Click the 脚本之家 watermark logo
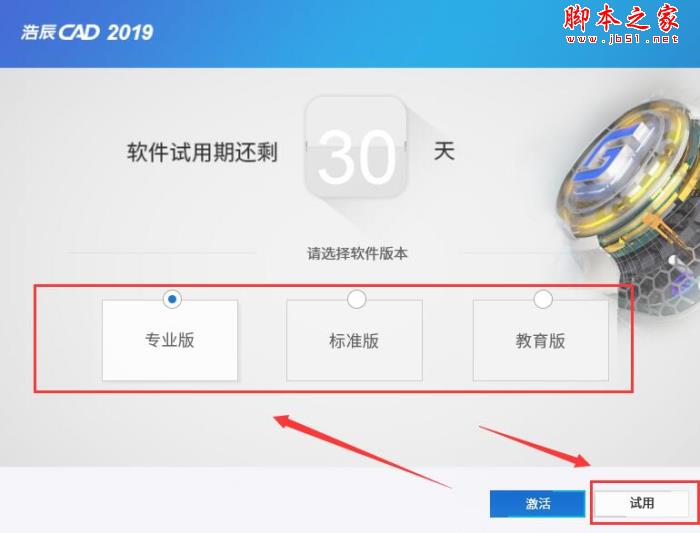Screen dimensions: 700x533 (621, 18)
